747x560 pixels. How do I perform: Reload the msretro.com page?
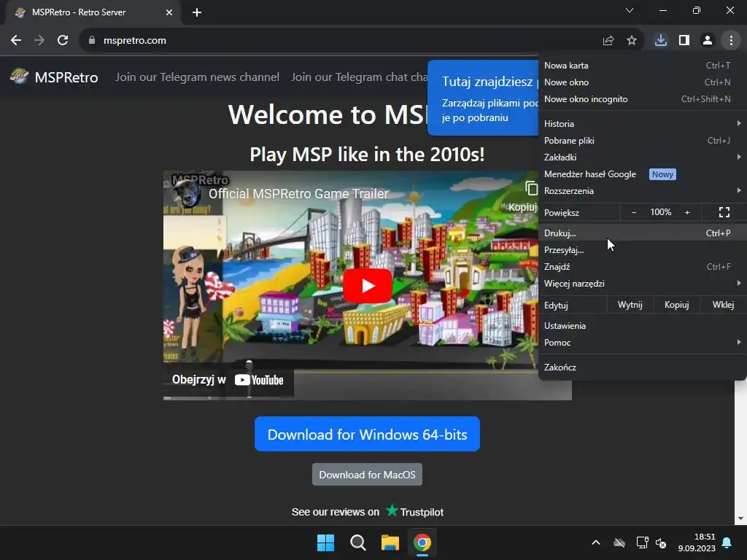click(63, 41)
